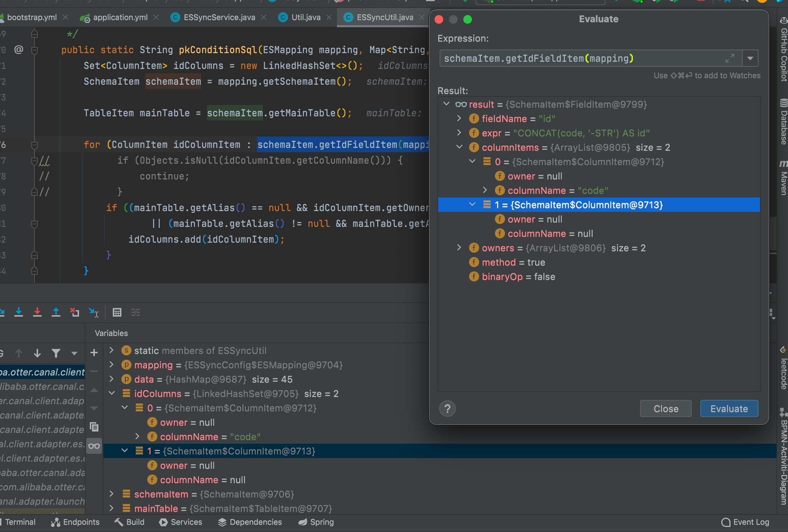This screenshot has height=532, width=788.
Task: Click the Evaluate button
Action: coord(729,409)
